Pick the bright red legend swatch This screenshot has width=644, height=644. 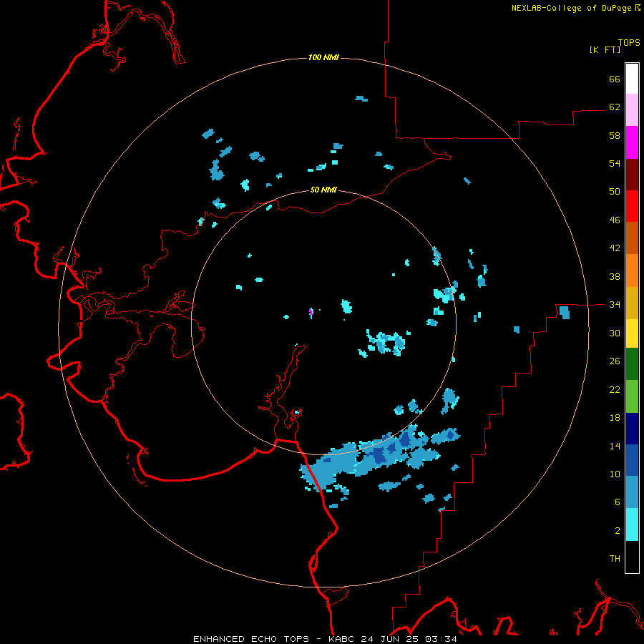coord(632,206)
